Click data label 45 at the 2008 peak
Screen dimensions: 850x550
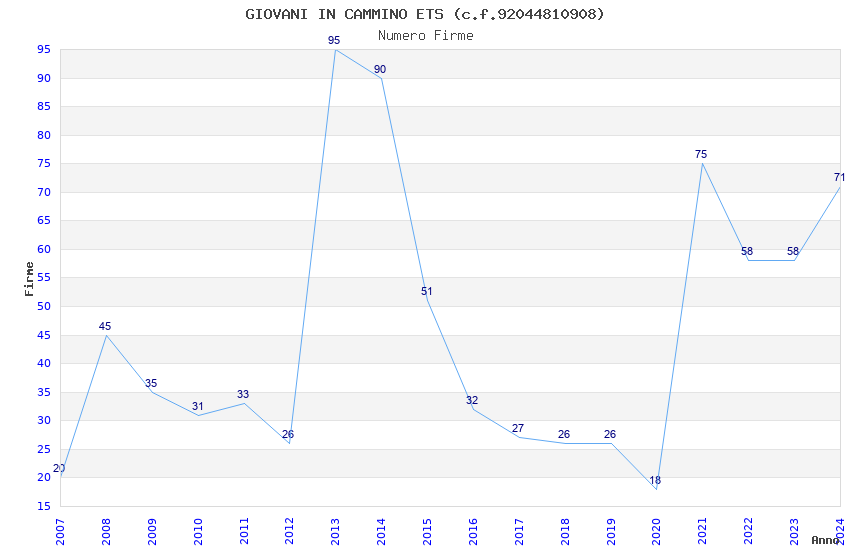(105, 326)
